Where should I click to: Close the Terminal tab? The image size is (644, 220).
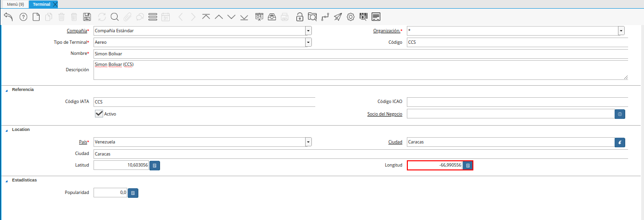[55, 4]
